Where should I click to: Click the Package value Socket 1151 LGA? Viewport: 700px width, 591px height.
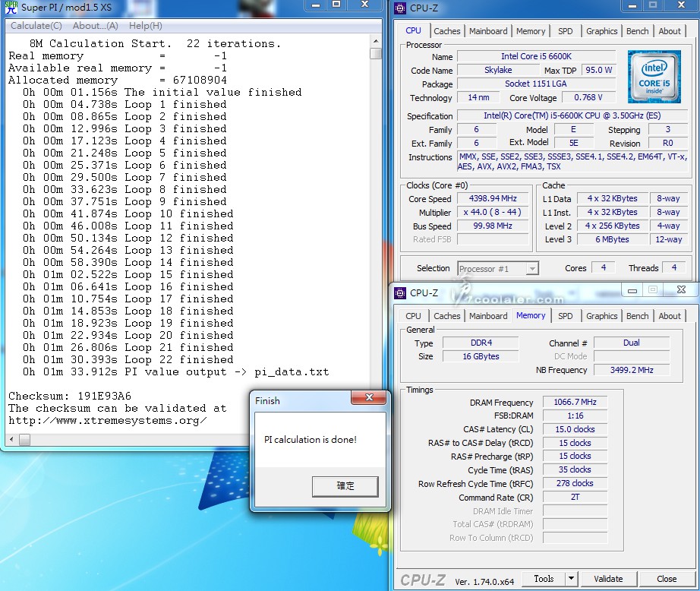(x=536, y=84)
